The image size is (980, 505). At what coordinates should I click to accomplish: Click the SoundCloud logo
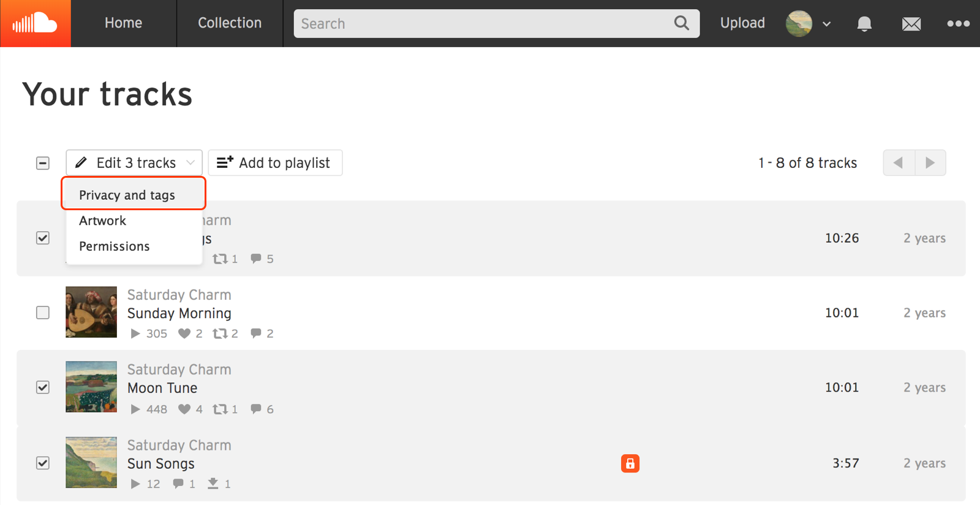point(35,23)
